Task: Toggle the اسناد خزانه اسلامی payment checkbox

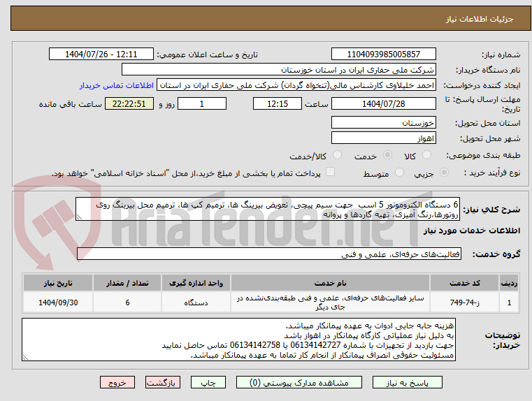Action: [x=330, y=172]
